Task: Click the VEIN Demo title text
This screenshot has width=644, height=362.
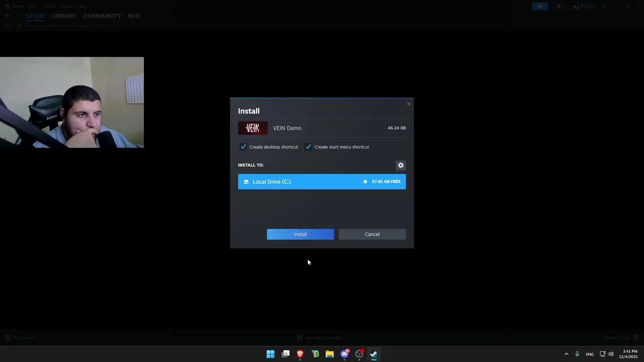Action: coord(287,128)
